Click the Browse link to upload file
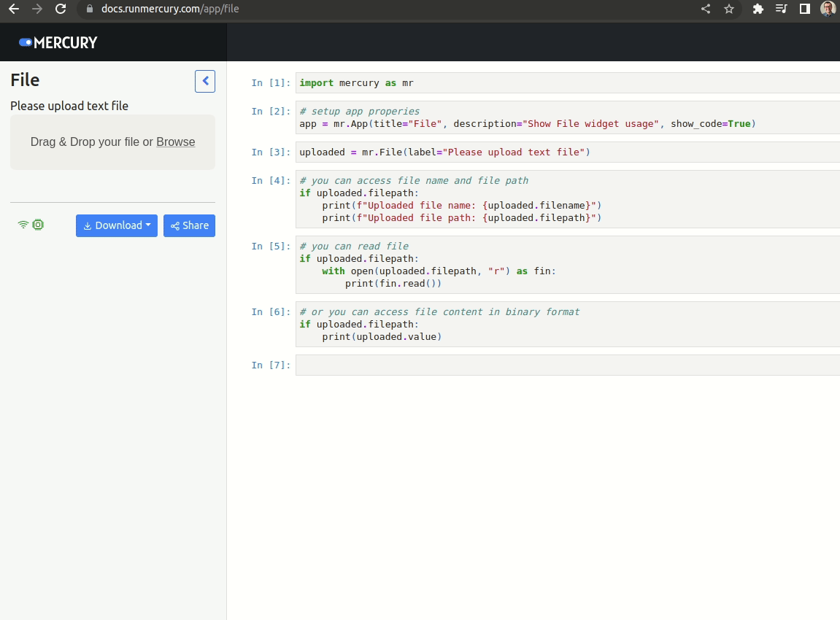The height and width of the screenshot is (620, 840). pyautogui.click(x=175, y=142)
